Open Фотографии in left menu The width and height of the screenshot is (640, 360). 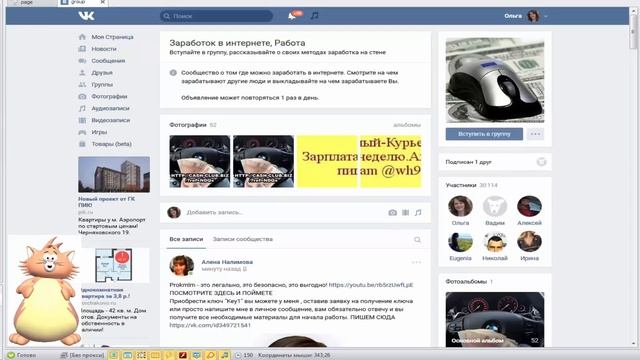(109, 96)
